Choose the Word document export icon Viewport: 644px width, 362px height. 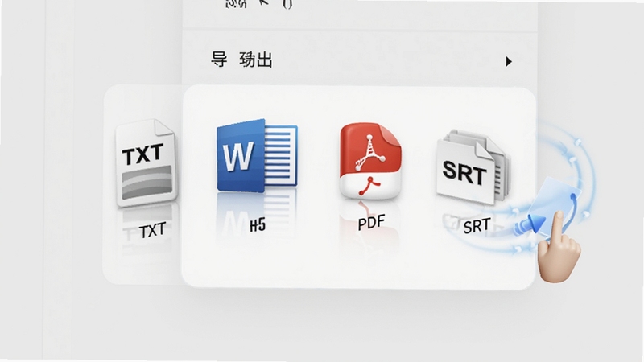[x=257, y=155]
